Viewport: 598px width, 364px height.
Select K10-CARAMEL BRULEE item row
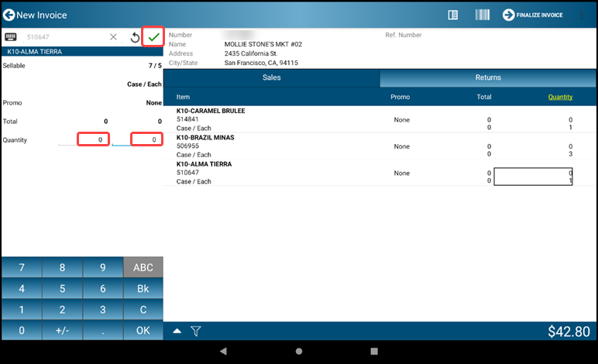[x=380, y=119]
